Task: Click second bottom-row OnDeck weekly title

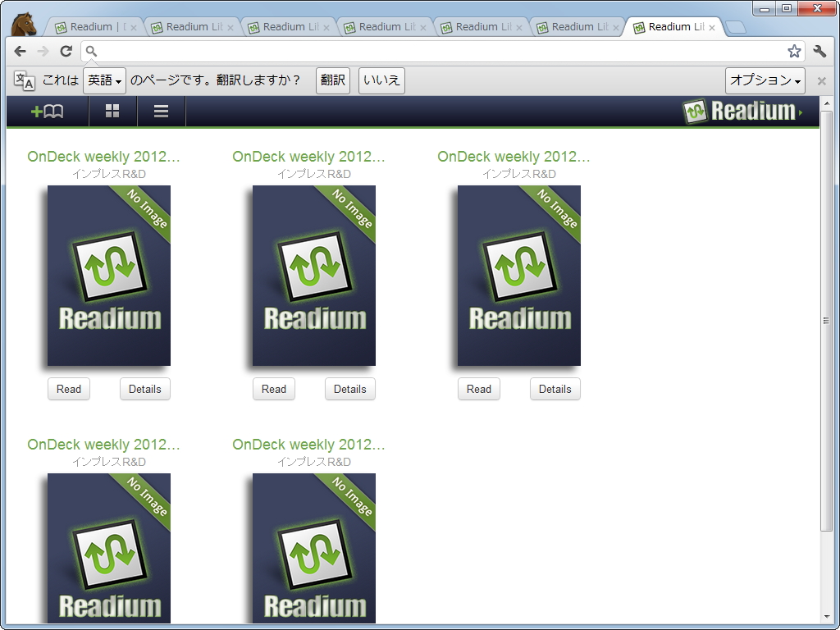Action: click(308, 445)
